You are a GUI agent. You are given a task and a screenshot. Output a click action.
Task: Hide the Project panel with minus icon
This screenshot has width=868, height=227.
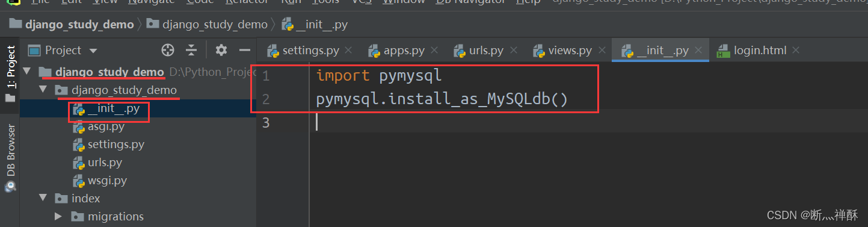(244, 50)
